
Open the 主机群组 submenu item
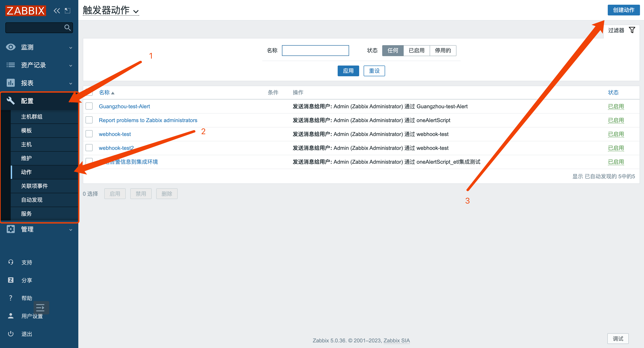[32, 117]
